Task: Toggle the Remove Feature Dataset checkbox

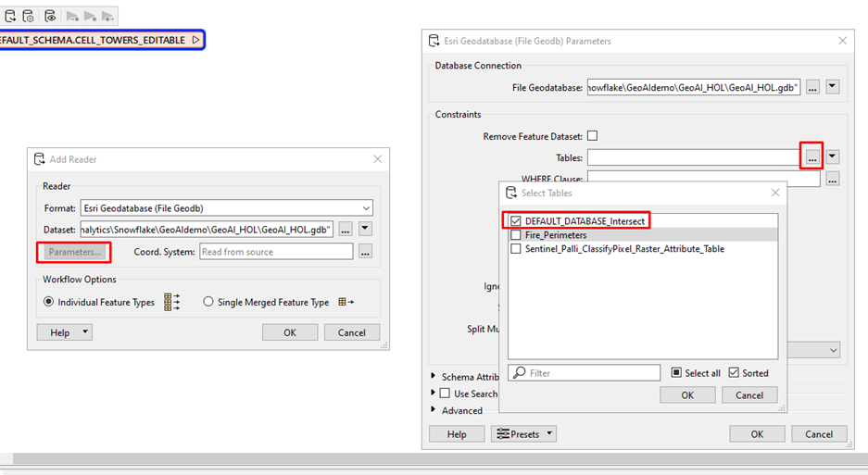Action: pos(592,135)
